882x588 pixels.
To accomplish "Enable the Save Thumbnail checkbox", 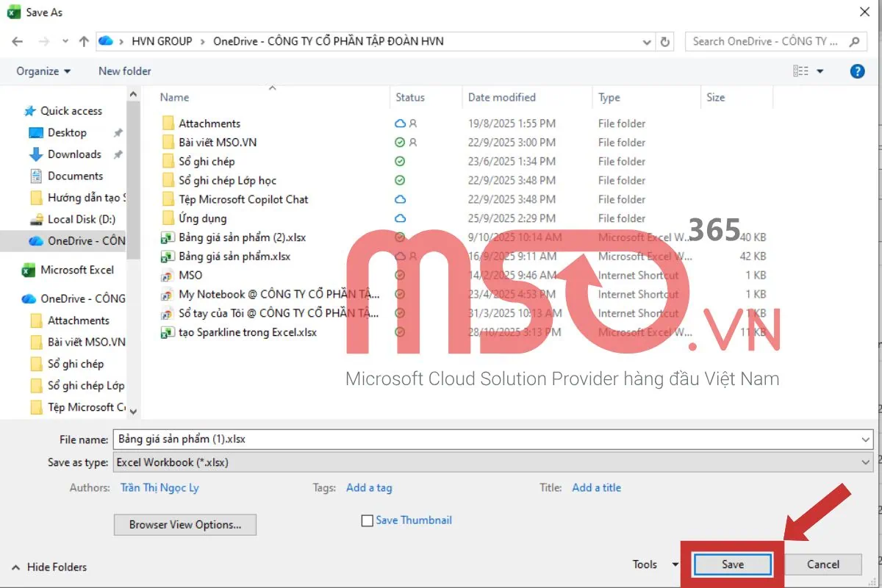I will click(x=367, y=520).
